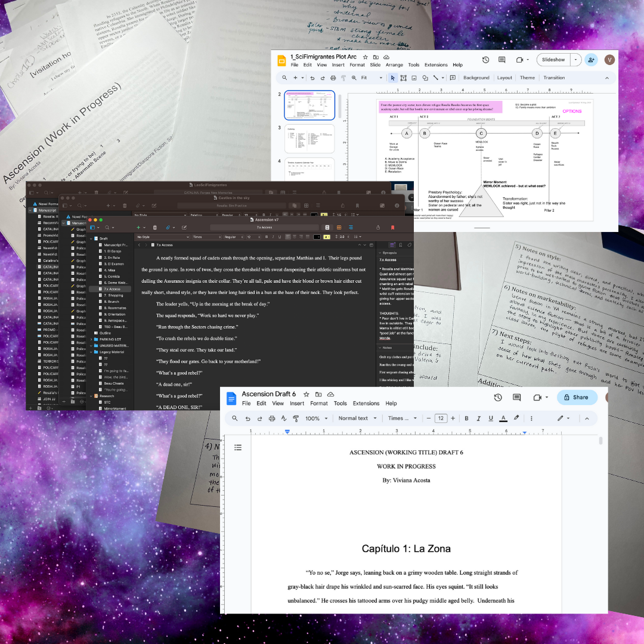
Task: Toggle Bold in the Docs toolbar
Action: click(466, 418)
